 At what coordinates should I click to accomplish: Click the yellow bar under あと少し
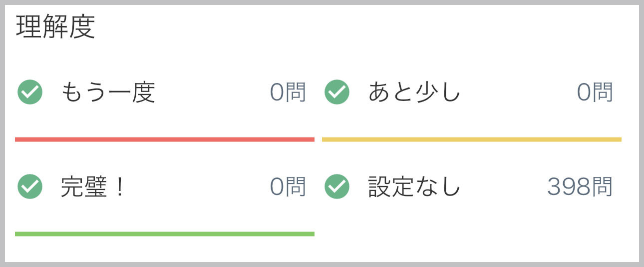pos(472,139)
